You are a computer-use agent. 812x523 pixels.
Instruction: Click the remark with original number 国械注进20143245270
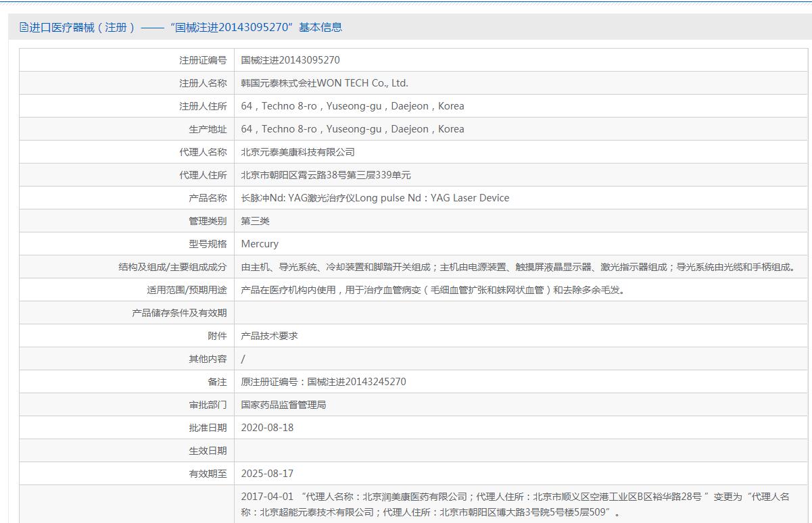click(x=323, y=382)
